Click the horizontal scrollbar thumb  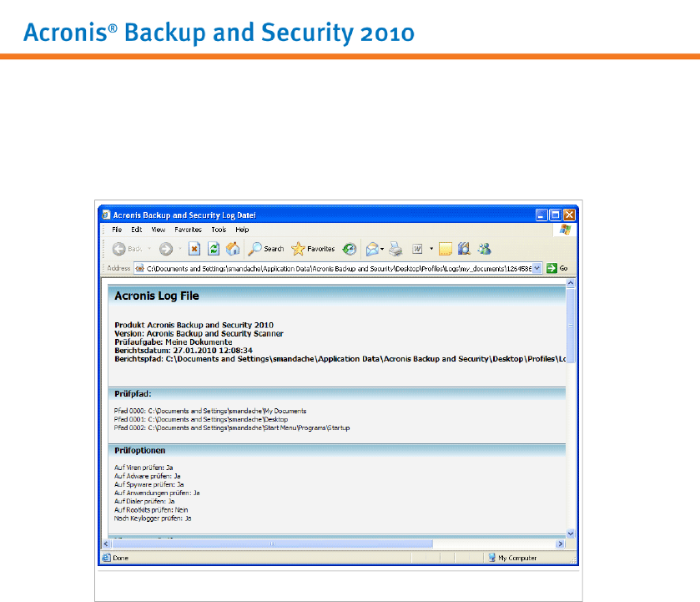coord(271,544)
